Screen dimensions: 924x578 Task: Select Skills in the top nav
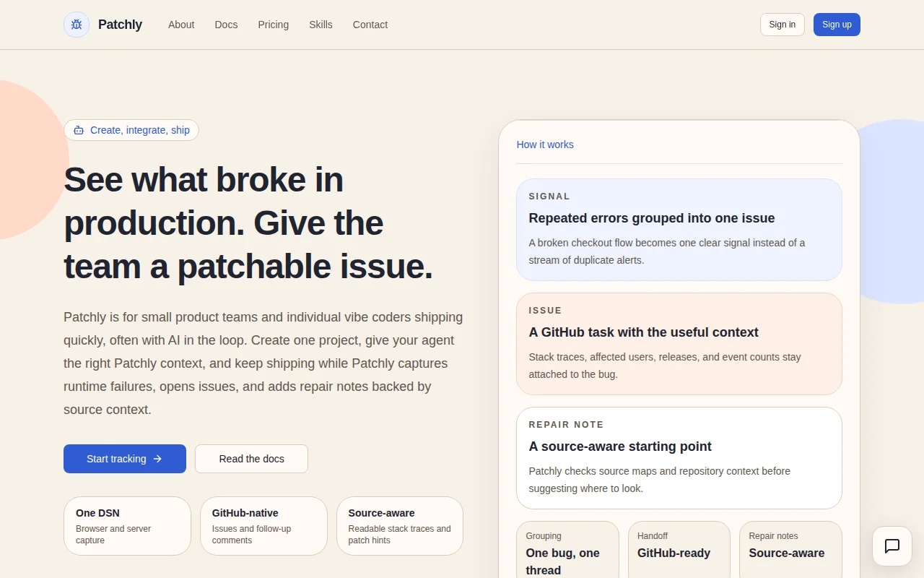point(321,25)
